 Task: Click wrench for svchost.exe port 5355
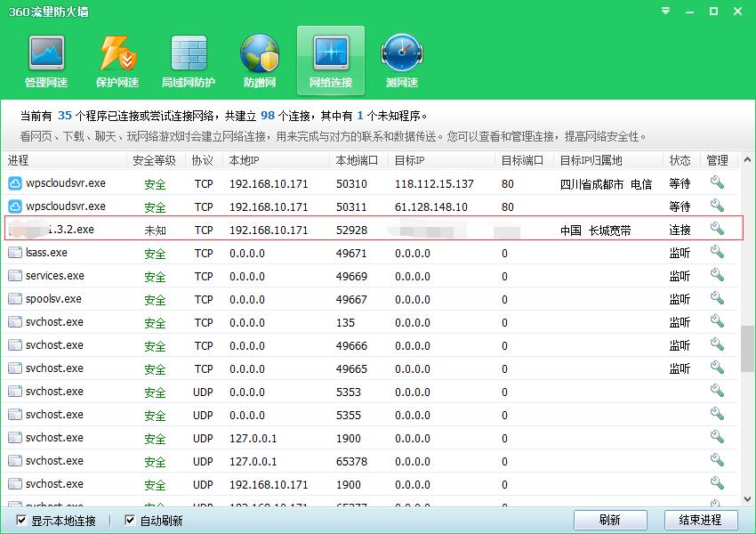(717, 414)
